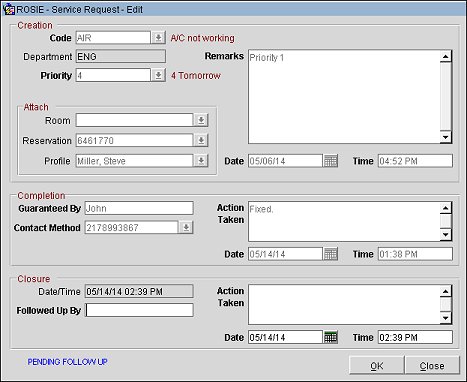This screenshot has height=382, width=467.
Task: Expand the Contact Method dropdown
Action: (186, 227)
